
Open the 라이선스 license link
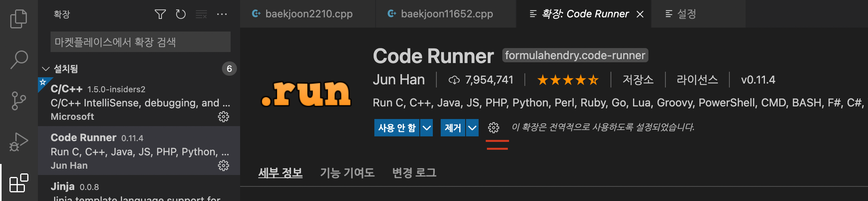pos(697,80)
